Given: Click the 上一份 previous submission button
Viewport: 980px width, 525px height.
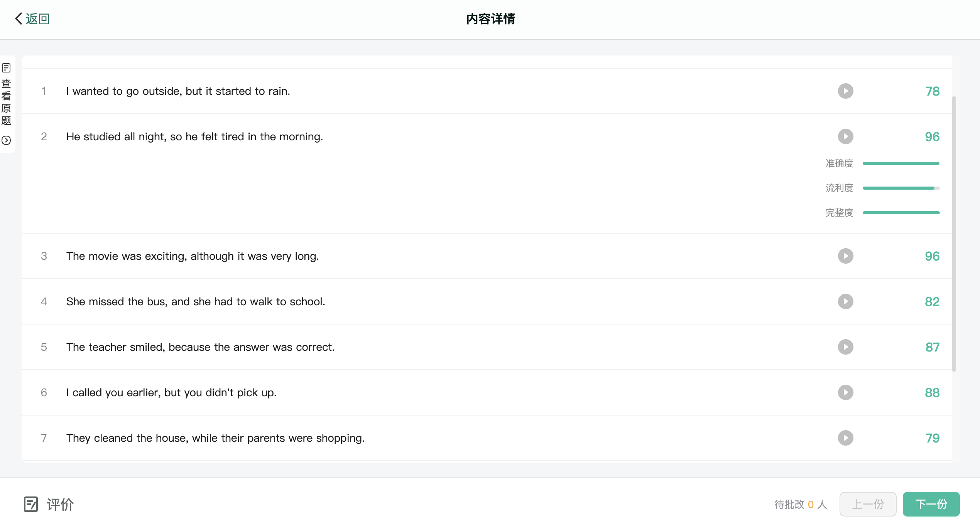Looking at the screenshot, I should click(x=868, y=504).
